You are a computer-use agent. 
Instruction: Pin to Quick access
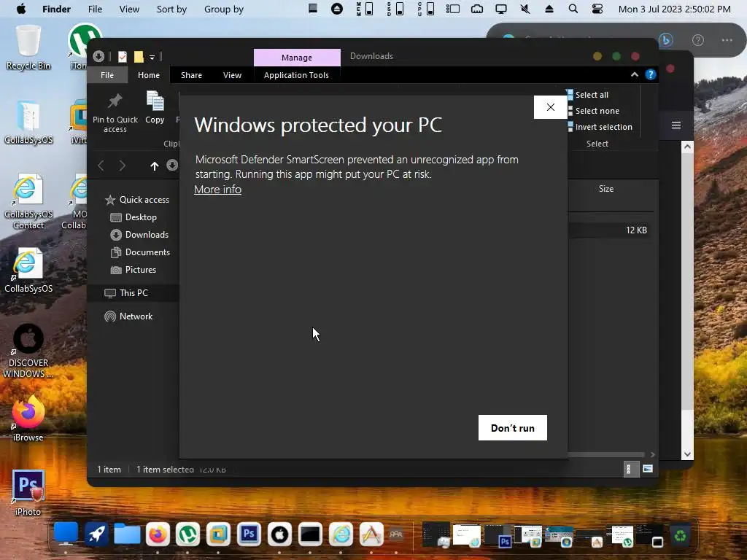click(115, 113)
